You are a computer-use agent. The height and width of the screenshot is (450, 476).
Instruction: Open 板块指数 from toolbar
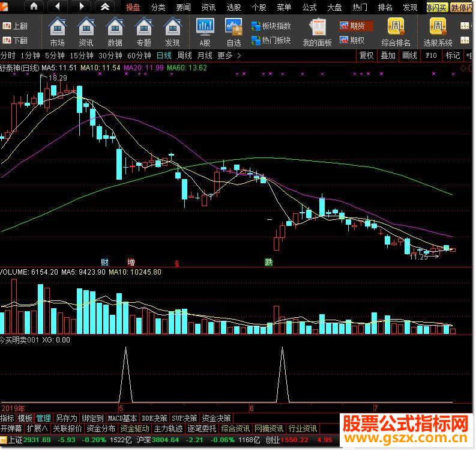tap(271, 26)
